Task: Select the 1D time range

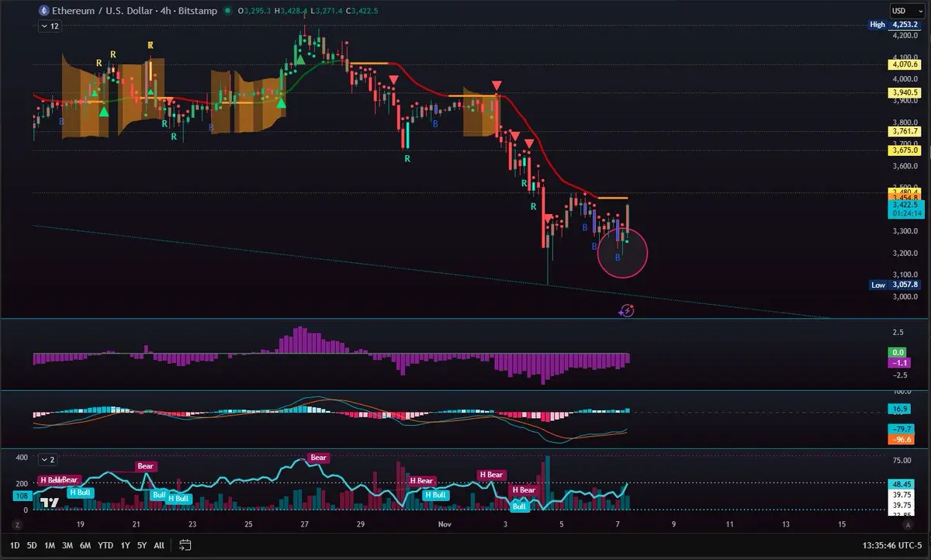Action: click(x=15, y=545)
